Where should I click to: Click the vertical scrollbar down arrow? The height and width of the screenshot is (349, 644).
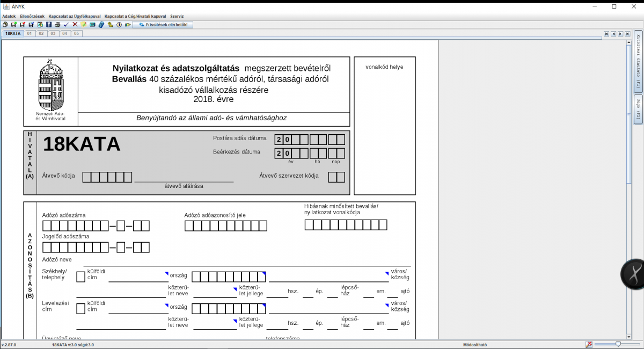[x=629, y=336]
